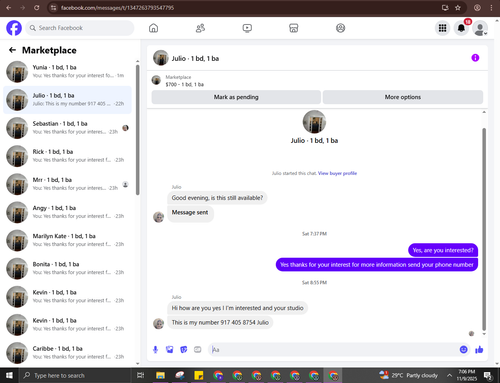Open Mrr conversation
This screenshot has width=500, height=383.
tap(67, 184)
